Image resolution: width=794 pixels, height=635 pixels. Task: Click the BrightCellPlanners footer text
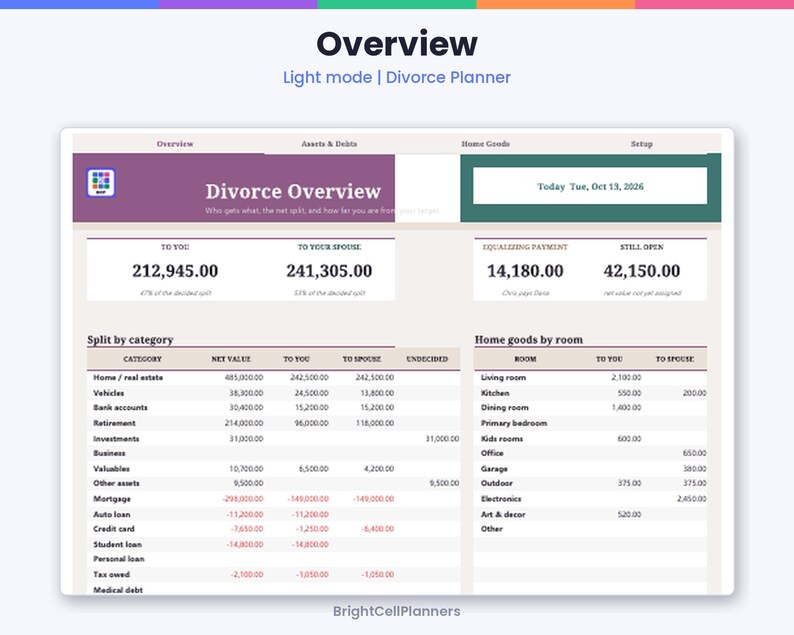396,611
